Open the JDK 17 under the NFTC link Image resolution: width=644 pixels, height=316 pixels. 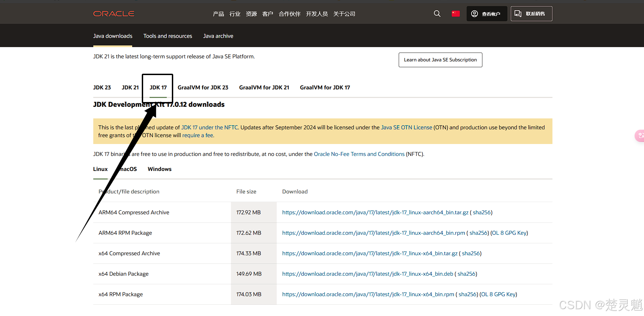(x=209, y=127)
